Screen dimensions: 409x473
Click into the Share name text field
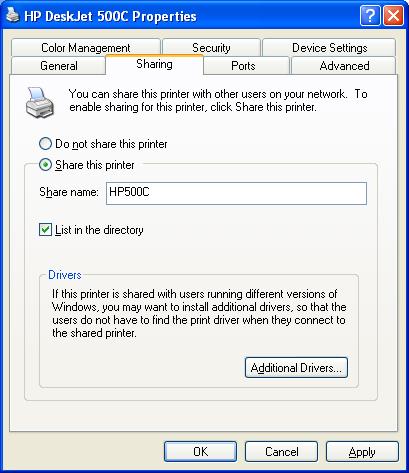(236, 193)
